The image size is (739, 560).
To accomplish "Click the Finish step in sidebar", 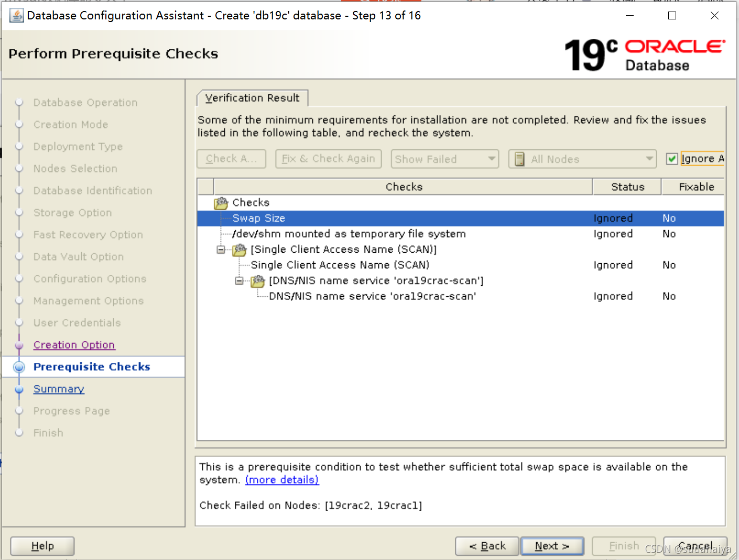I will (x=48, y=433).
